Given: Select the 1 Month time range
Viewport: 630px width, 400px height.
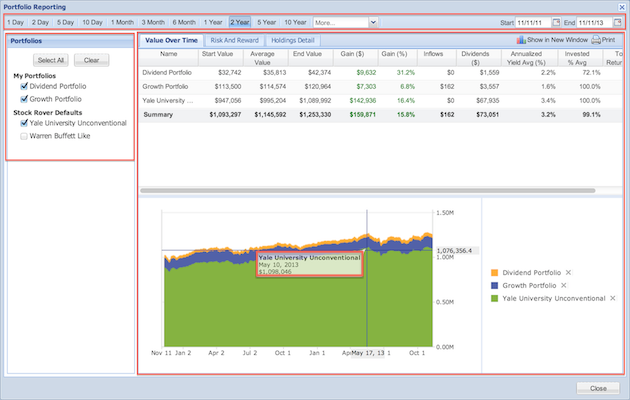Looking at the screenshot, I should [122, 21].
